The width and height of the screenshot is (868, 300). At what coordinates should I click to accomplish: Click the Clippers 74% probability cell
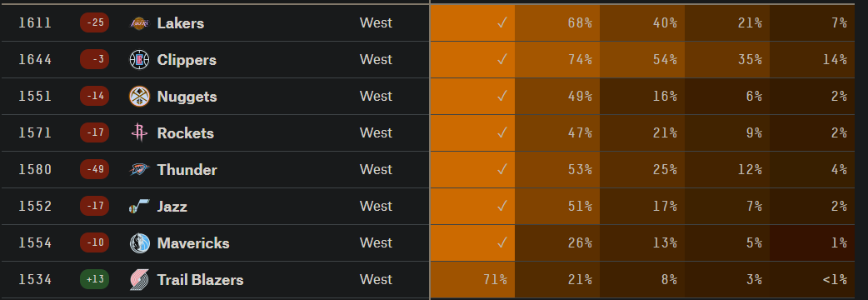pos(557,60)
